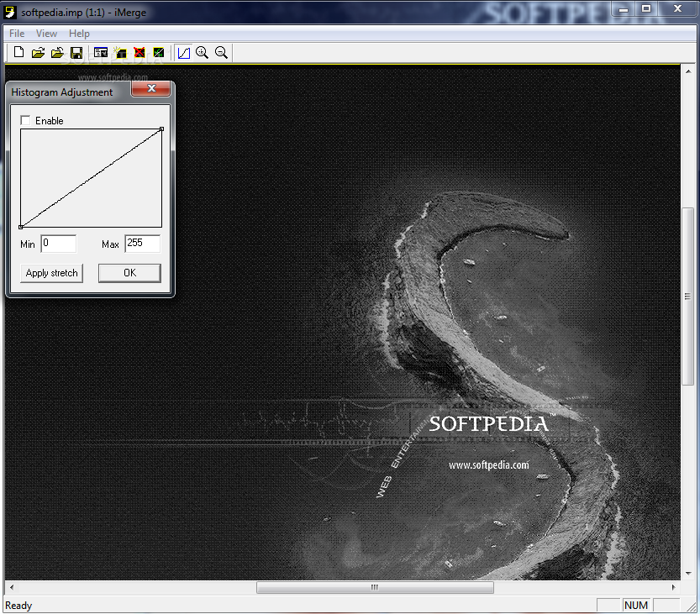
Task: Tick the Enable checkbox in Histogram Adjustment
Action: tap(25, 120)
